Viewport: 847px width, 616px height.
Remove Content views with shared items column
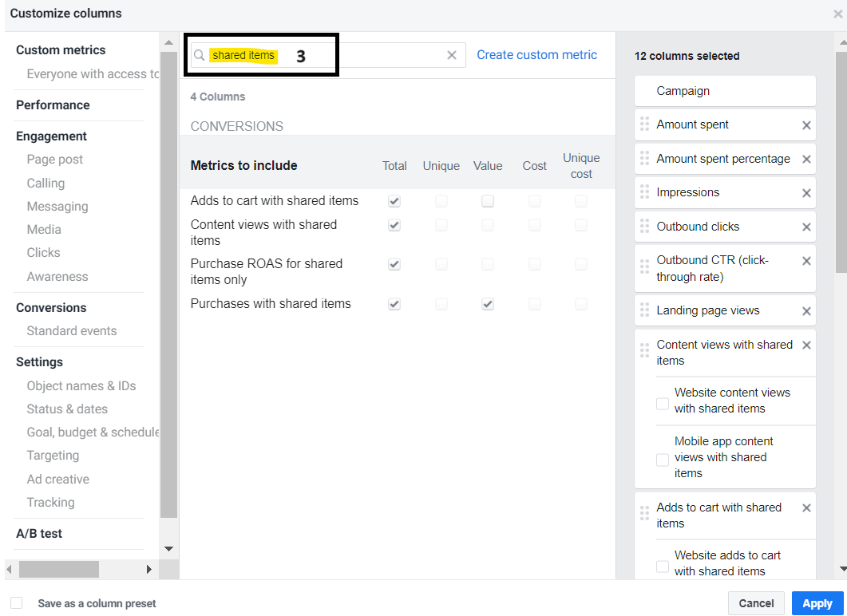point(805,346)
